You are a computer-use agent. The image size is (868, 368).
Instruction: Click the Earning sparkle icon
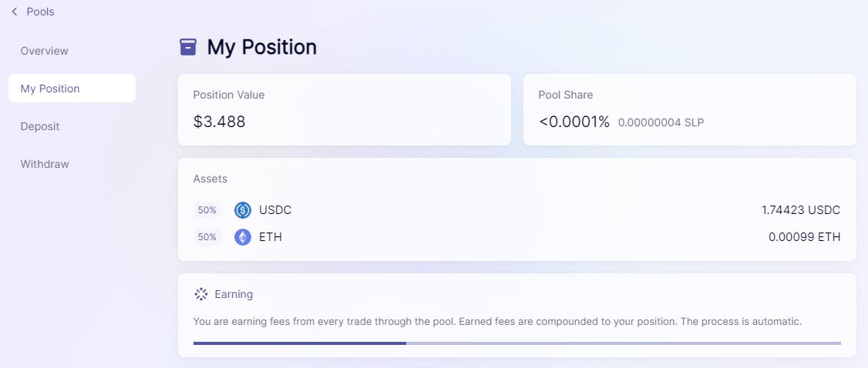coord(201,294)
